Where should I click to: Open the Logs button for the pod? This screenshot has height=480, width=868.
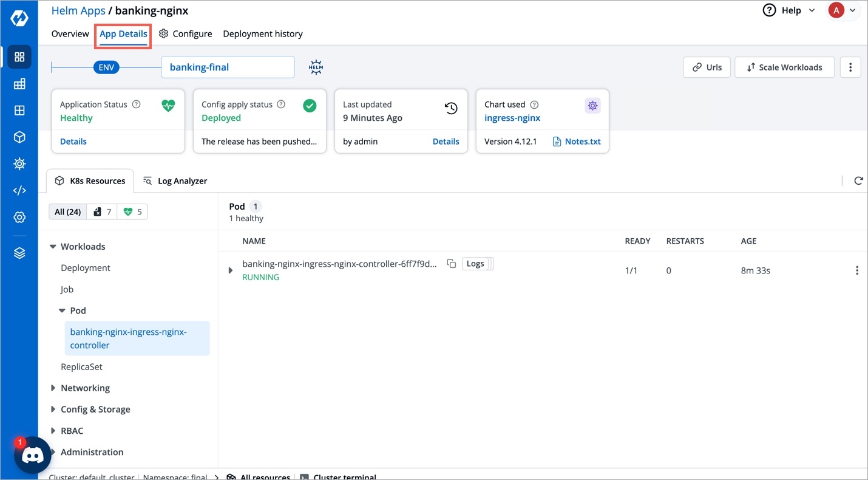(x=475, y=264)
